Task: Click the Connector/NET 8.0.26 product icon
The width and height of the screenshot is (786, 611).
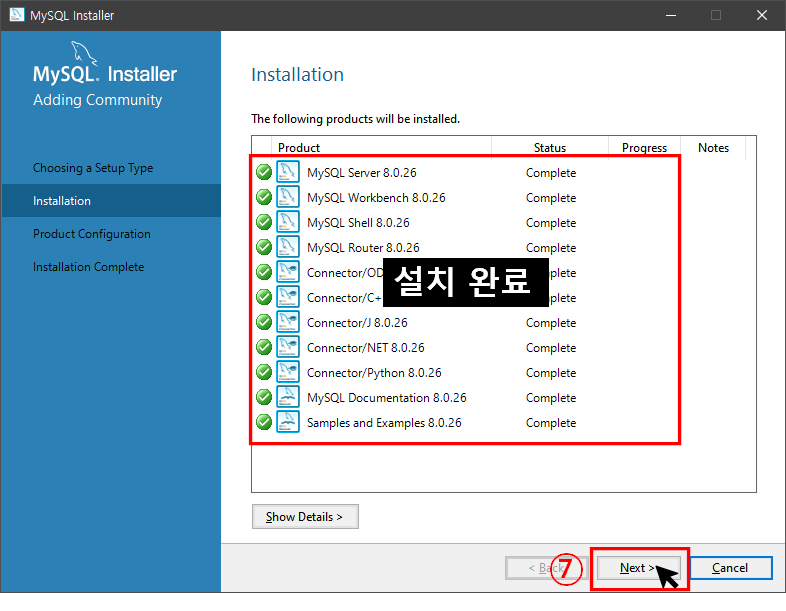Action: 288,347
